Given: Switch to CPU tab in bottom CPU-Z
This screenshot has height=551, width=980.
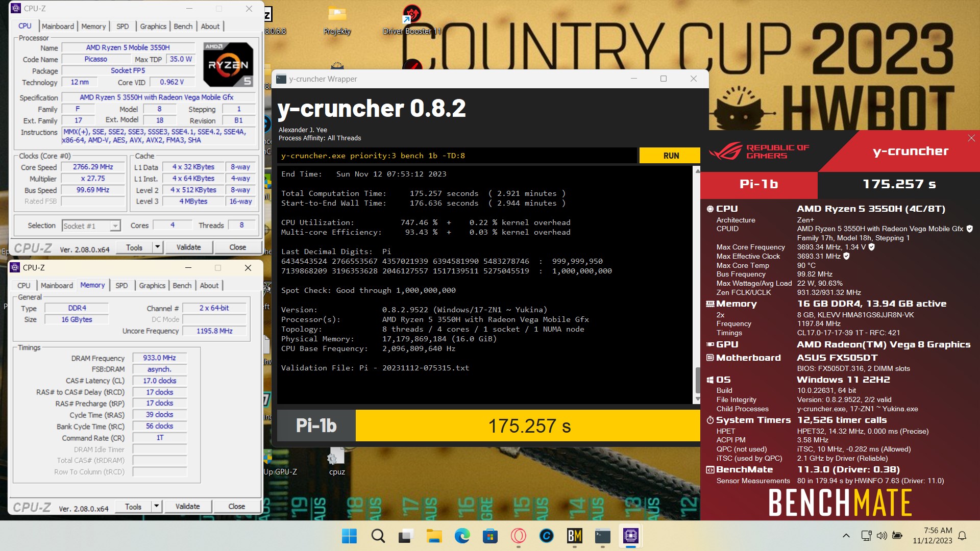Looking at the screenshot, I should tap(23, 286).
